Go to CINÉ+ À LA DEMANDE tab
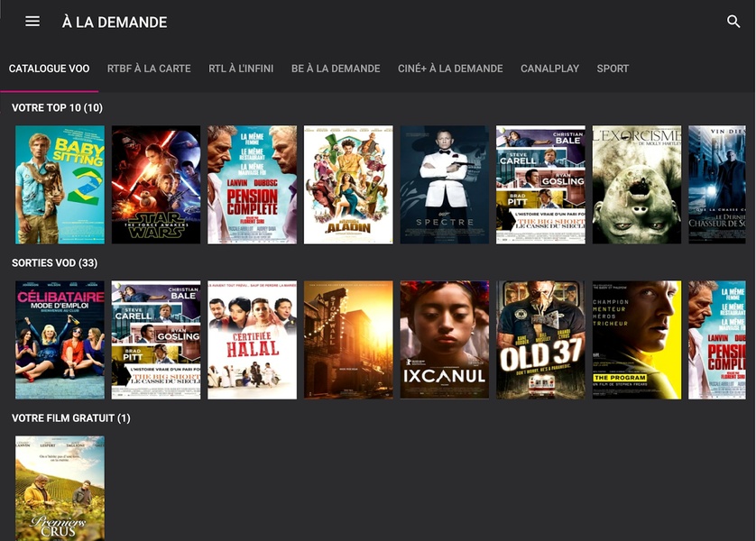The width and height of the screenshot is (756, 541). pos(450,69)
